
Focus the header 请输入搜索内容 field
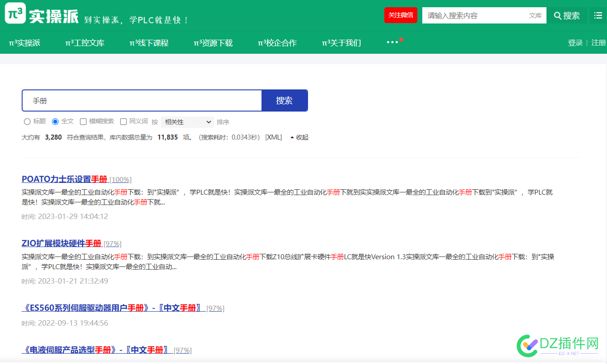tap(474, 15)
